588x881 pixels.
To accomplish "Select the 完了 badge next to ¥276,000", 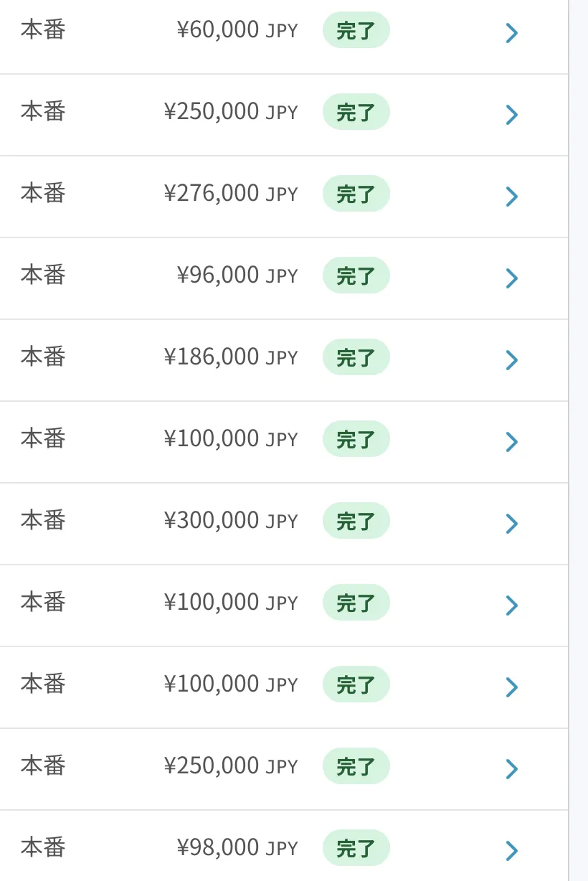I will coord(356,194).
